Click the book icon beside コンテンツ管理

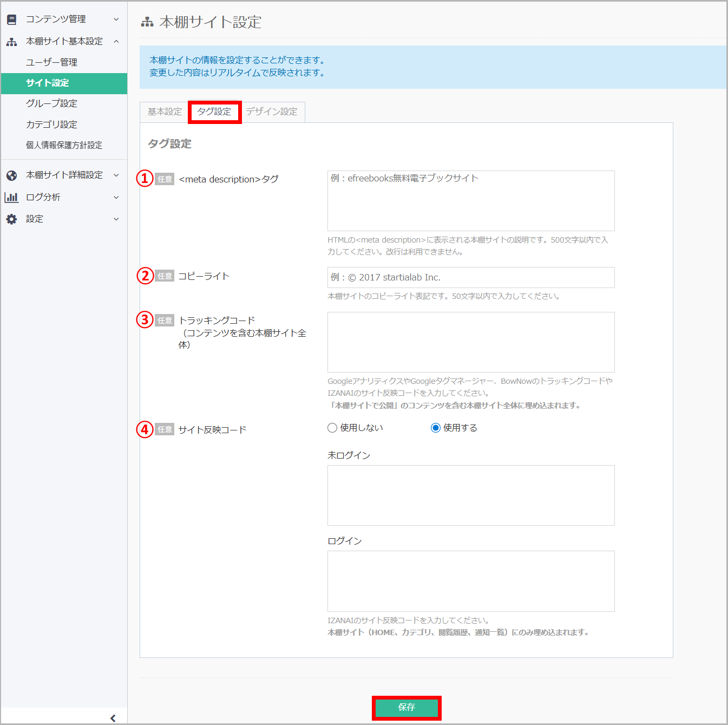[x=11, y=19]
